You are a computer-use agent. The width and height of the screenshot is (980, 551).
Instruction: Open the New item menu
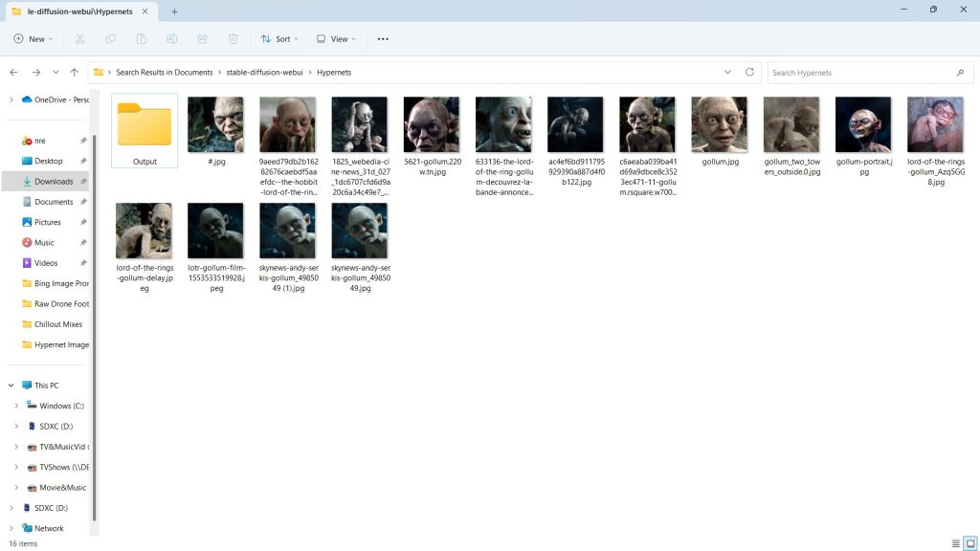(33, 39)
